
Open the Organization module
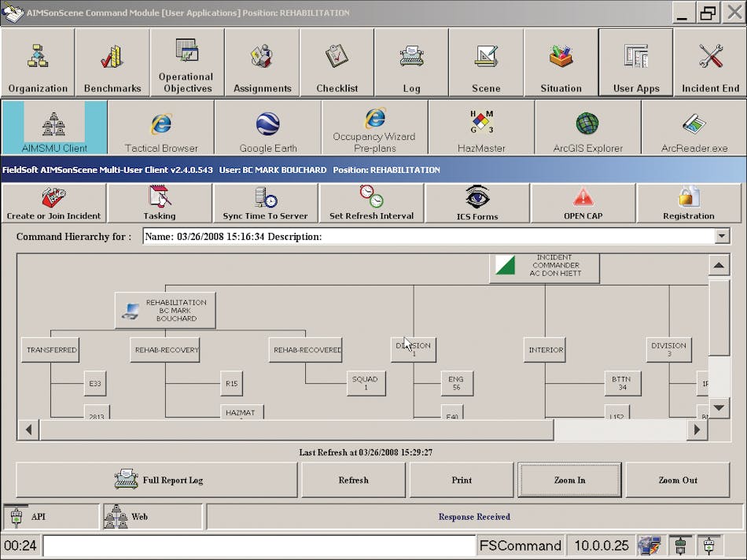tap(37, 63)
